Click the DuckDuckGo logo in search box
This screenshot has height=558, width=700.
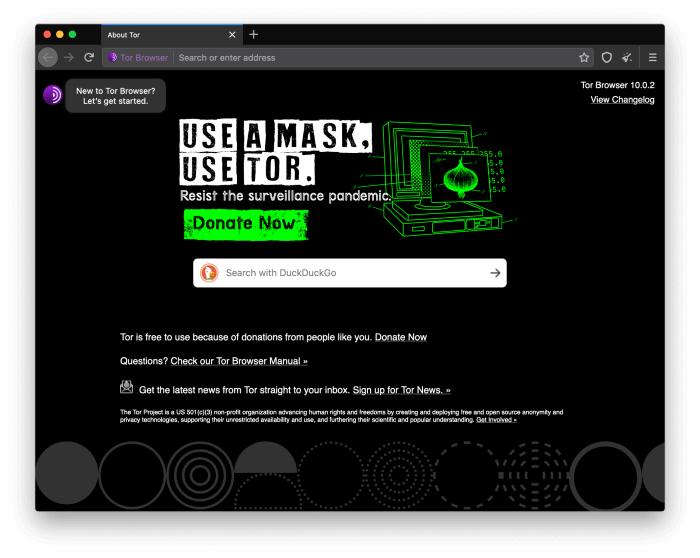point(209,273)
